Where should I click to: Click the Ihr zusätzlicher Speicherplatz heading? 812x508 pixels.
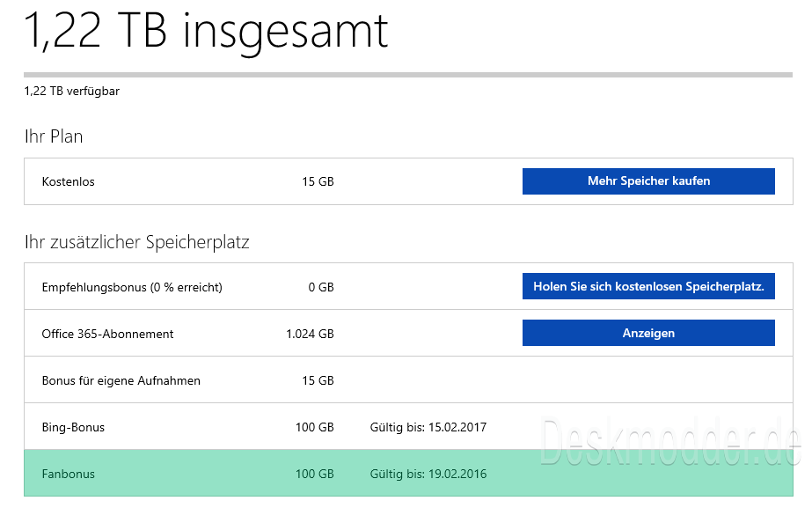(136, 242)
